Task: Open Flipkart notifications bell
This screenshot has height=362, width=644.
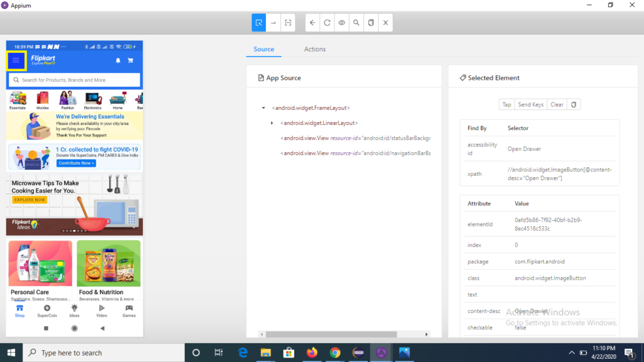Action: coord(118,61)
